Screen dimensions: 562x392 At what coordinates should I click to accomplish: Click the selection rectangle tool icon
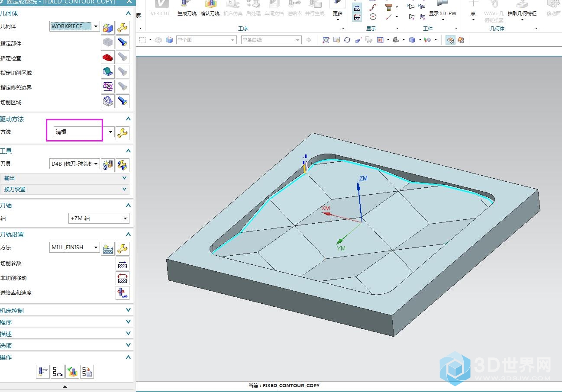point(142,40)
